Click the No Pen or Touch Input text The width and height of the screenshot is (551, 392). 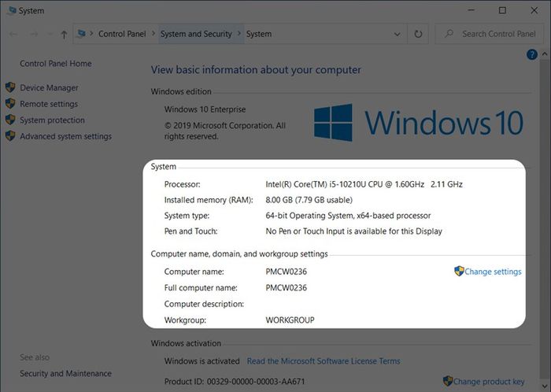point(353,231)
